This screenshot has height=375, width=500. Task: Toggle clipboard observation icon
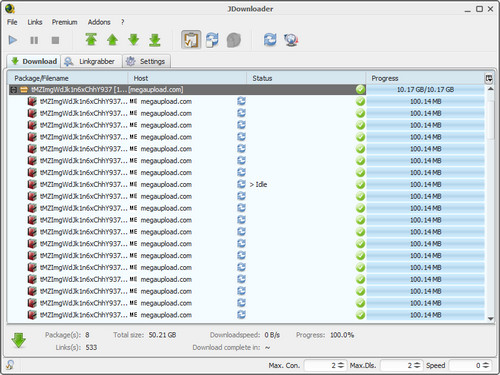[191, 40]
